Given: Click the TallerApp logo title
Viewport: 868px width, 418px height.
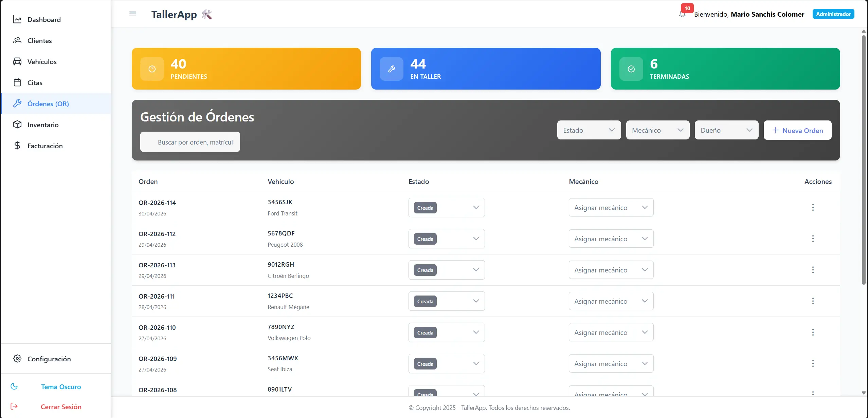Looking at the screenshot, I should 181,14.
